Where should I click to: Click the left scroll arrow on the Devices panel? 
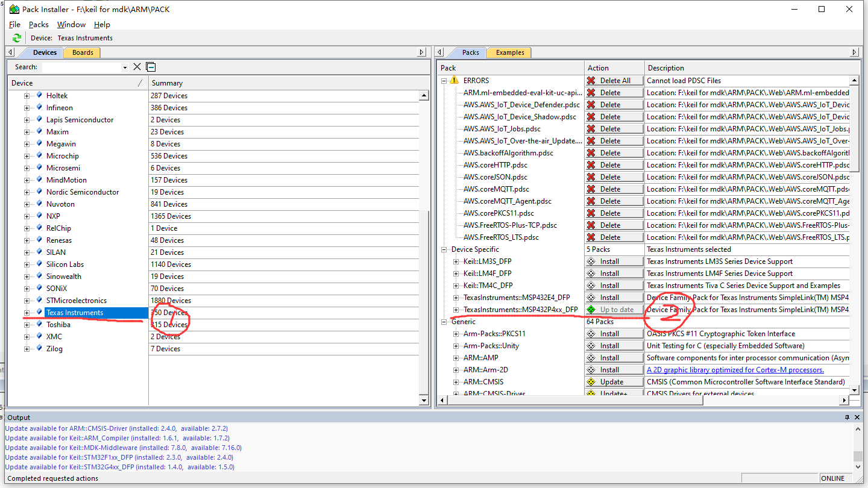click(x=9, y=52)
